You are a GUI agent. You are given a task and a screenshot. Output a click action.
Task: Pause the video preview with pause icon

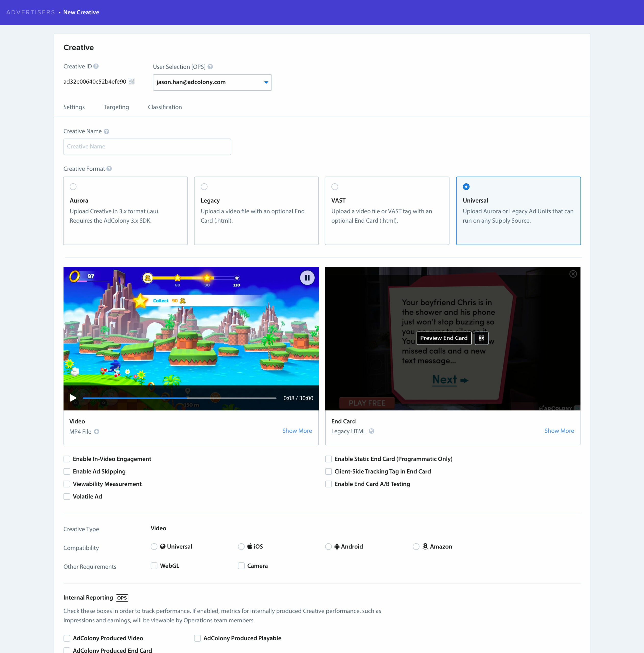tap(307, 278)
